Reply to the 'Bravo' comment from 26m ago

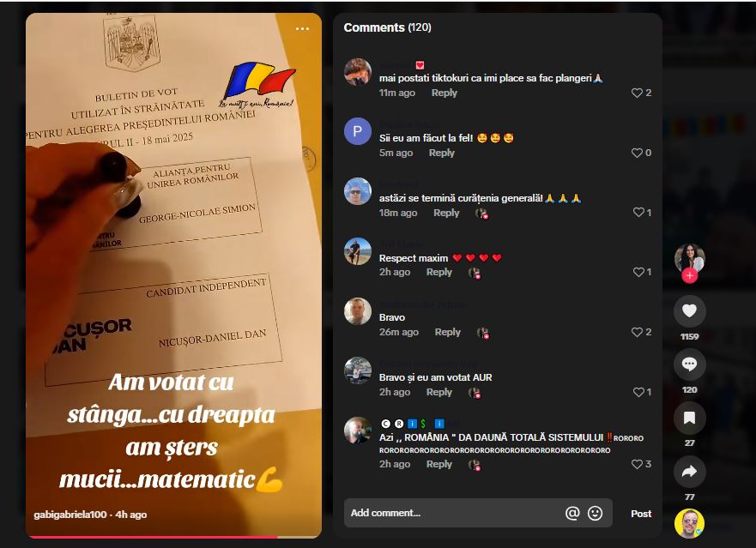tap(447, 332)
